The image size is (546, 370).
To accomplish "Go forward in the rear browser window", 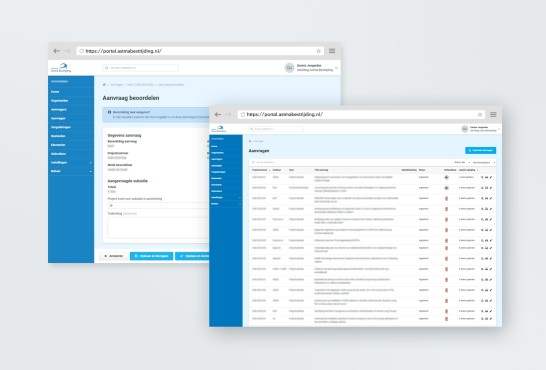I will point(67,51).
